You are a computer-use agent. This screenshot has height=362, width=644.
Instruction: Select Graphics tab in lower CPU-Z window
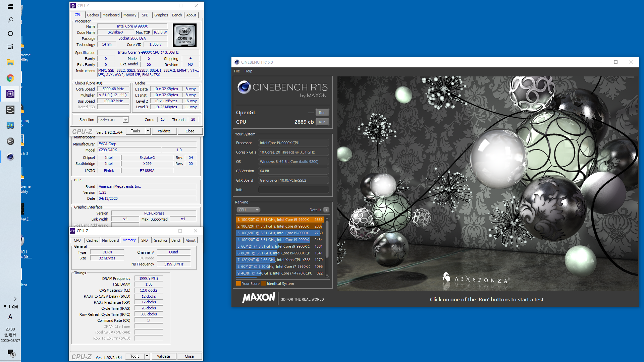(160, 240)
